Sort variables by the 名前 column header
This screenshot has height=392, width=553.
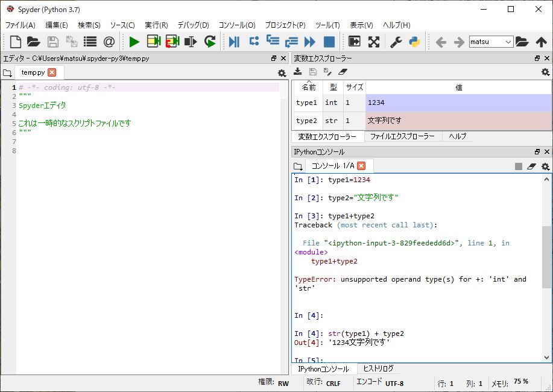click(x=309, y=87)
